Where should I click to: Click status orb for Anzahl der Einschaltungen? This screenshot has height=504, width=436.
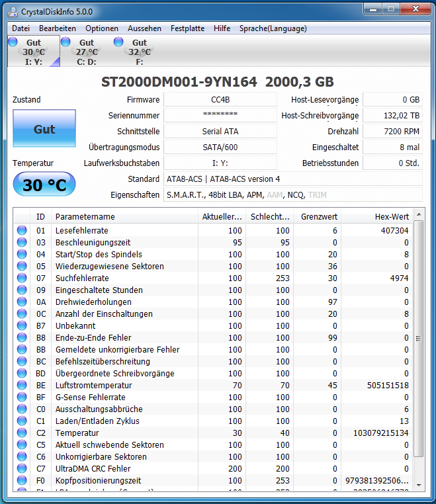[22, 314]
